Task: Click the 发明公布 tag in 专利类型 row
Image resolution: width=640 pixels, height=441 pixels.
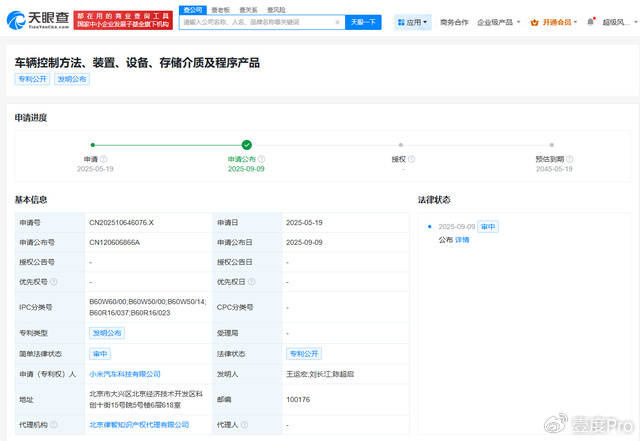Action: [x=107, y=333]
